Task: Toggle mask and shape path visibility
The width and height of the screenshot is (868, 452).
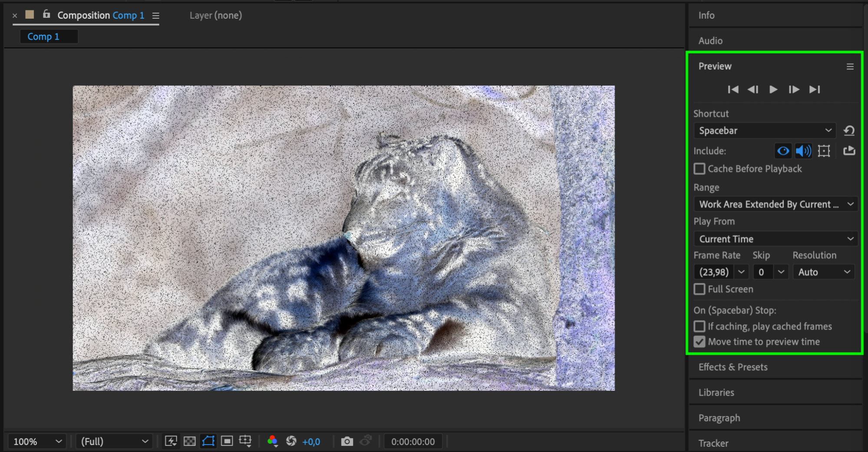Action: click(x=208, y=442)
